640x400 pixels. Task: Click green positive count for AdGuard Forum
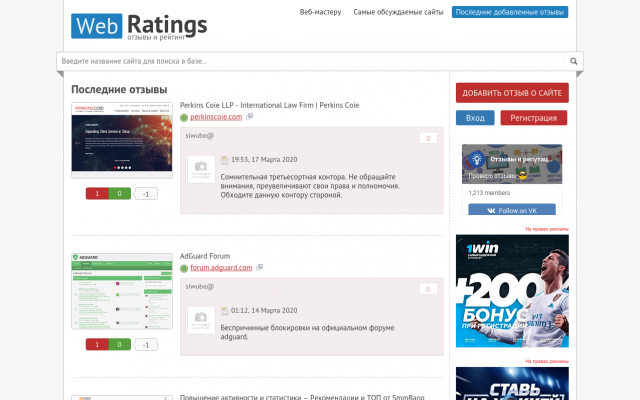coord(120,344)
